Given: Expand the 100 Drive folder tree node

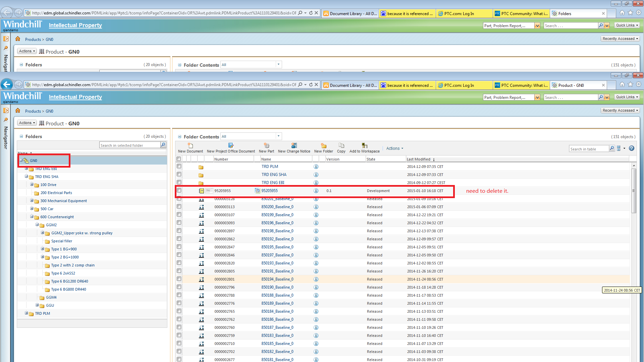Looking at the screenshot, I should tap(32, 184).
